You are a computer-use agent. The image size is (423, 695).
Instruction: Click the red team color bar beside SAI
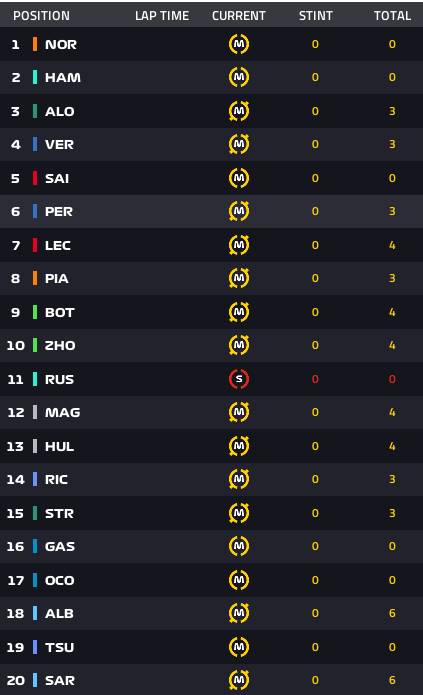(35, 178)
